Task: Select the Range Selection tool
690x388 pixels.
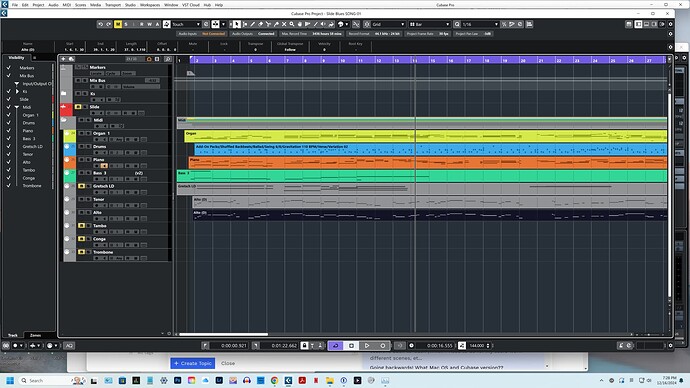Action: pos(245,24)
